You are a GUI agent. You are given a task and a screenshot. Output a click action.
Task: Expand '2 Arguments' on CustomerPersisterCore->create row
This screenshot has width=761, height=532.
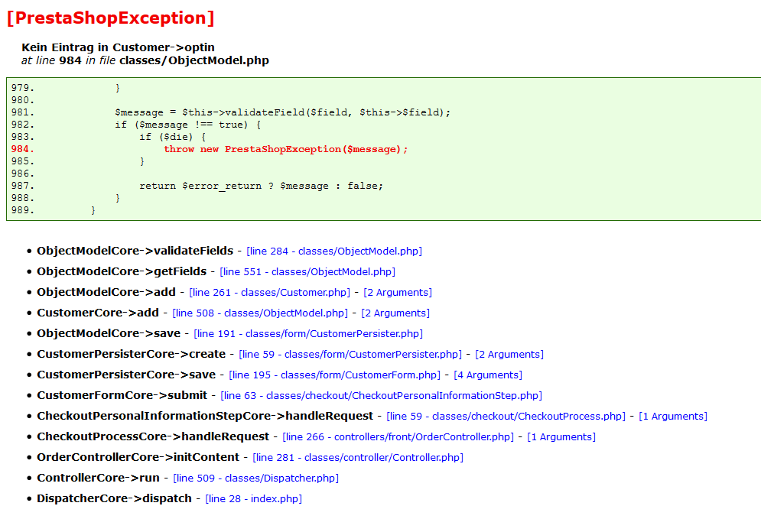coord(509,354)
